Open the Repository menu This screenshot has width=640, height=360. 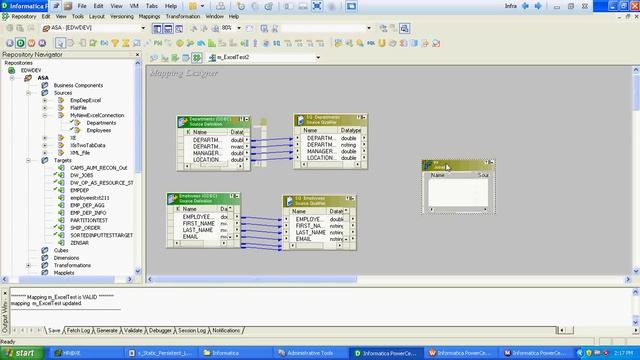coord(24,16)
